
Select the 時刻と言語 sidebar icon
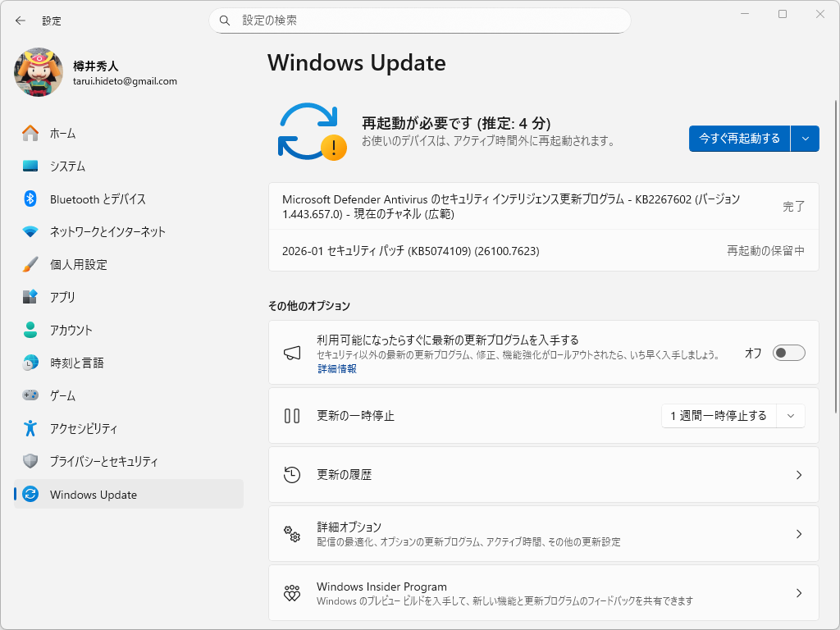29,363
